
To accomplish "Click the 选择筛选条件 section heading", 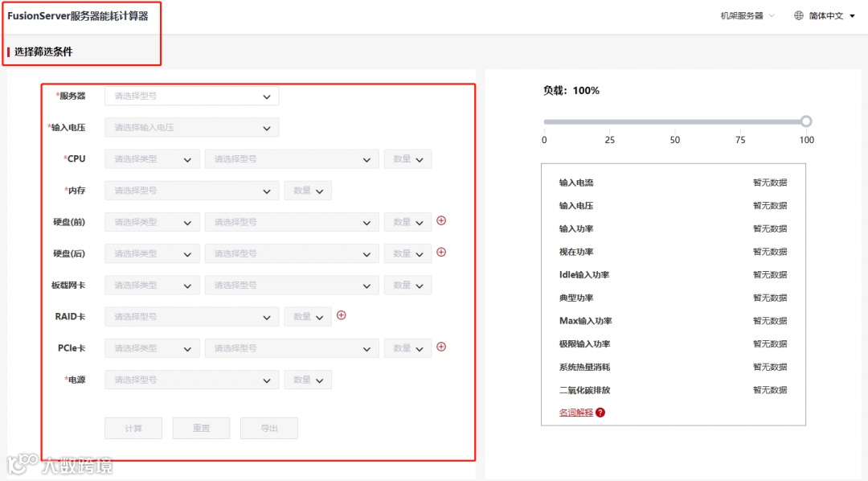I will point(43,51).
